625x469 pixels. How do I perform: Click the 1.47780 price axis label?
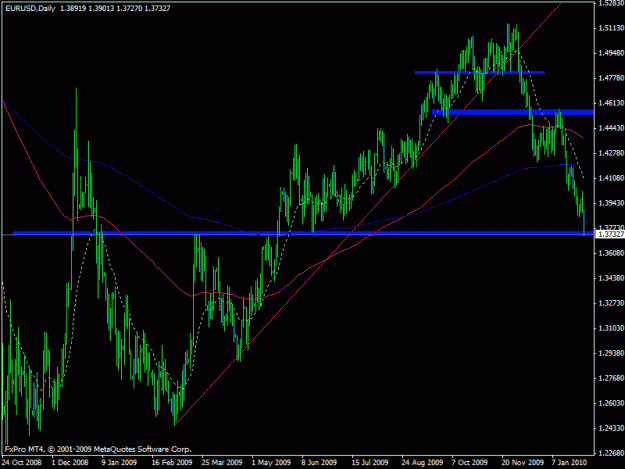pyautogui.click(x=611, y=78)
